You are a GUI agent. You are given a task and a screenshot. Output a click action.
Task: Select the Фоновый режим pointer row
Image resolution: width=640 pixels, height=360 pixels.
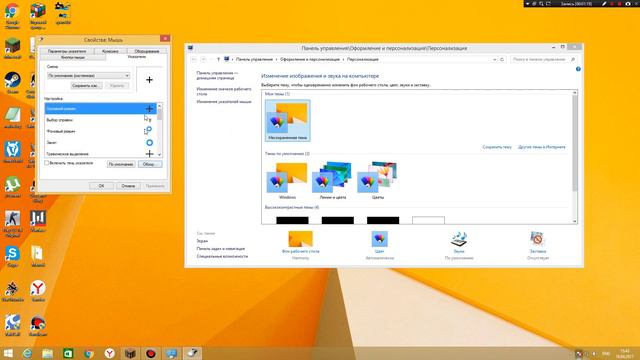click(x=100, y=131)
